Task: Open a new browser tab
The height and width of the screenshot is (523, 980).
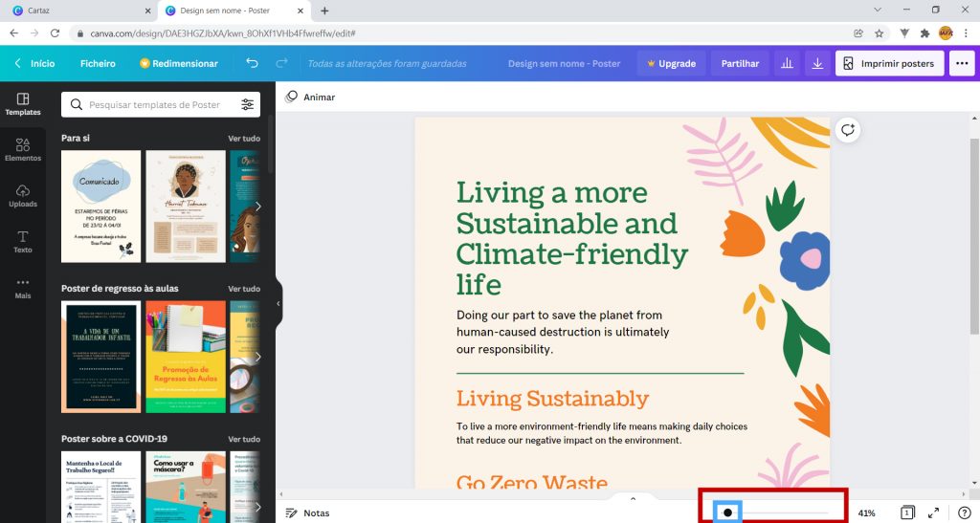Action: click(x=324, y=11)
